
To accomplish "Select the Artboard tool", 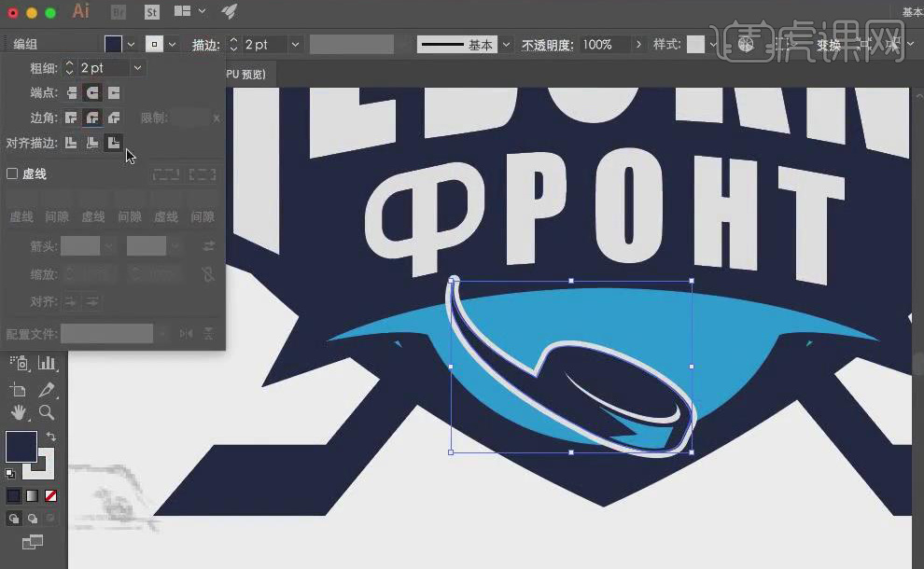I will (19, 389).
